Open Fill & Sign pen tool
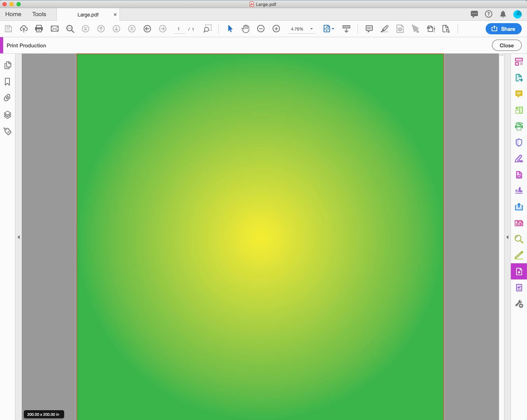Screen dimensions: 527x420 pyautogui.click(x=519, y=158)
